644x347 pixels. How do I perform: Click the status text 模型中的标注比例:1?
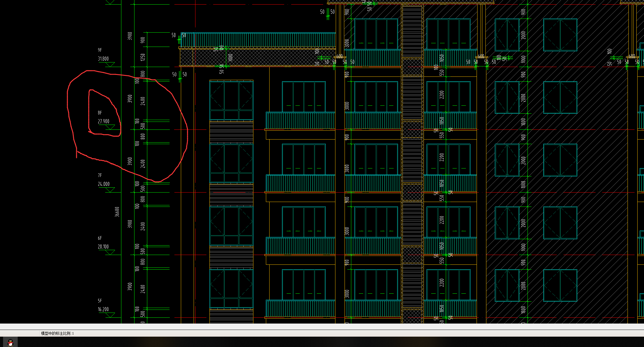pos(57,333)
